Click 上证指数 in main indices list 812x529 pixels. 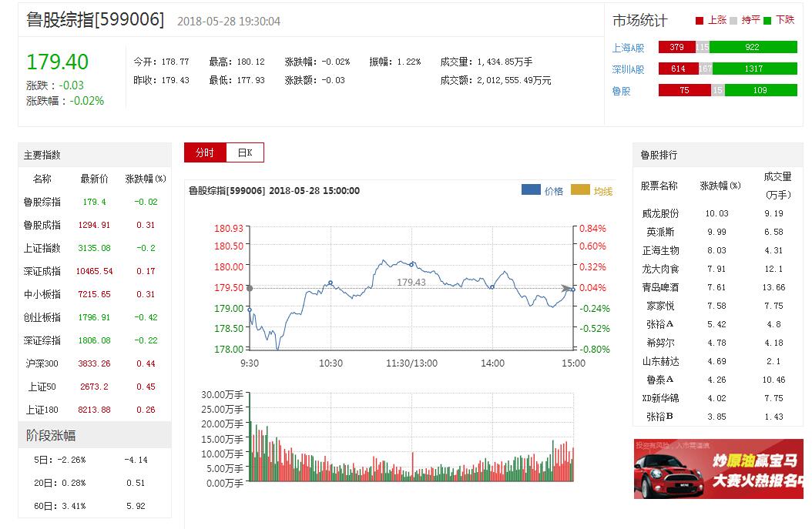pos(42,248)
